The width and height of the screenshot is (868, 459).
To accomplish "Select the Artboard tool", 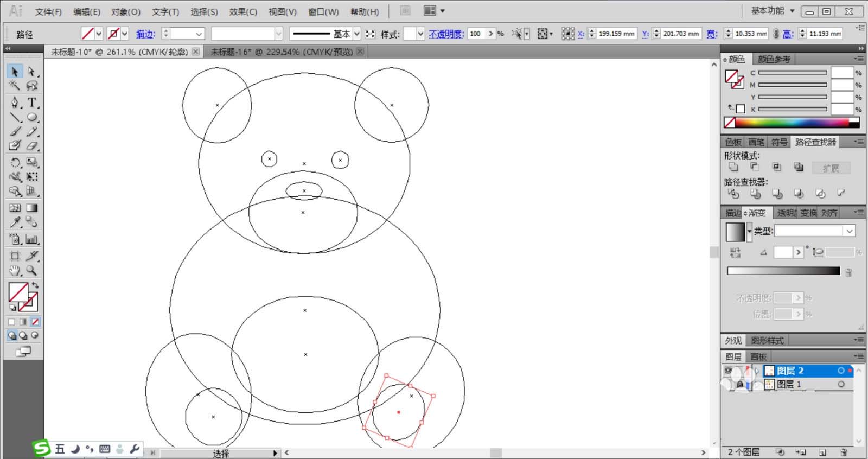I will (x=15, y=256).
